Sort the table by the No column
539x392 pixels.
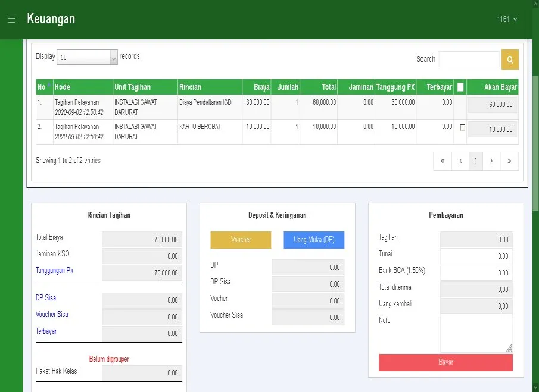(x=44, y=87)
